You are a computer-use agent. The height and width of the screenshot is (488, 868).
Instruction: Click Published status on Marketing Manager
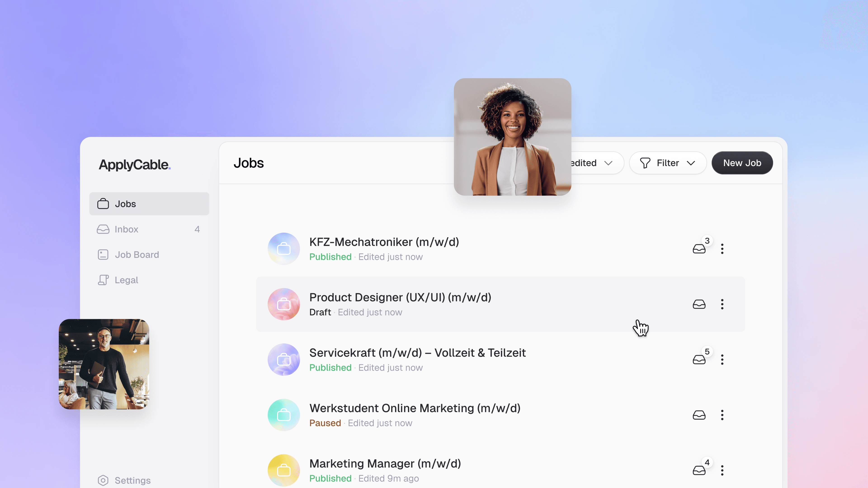point(330,479)
